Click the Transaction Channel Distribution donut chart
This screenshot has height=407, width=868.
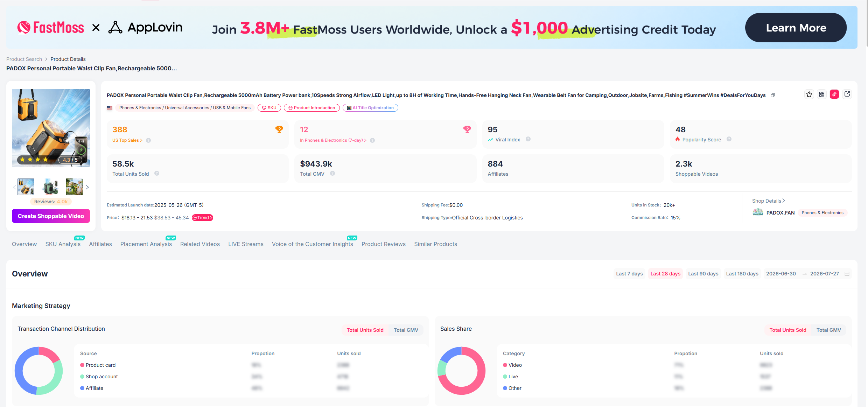pyautogui.click(x=38, y=371)
